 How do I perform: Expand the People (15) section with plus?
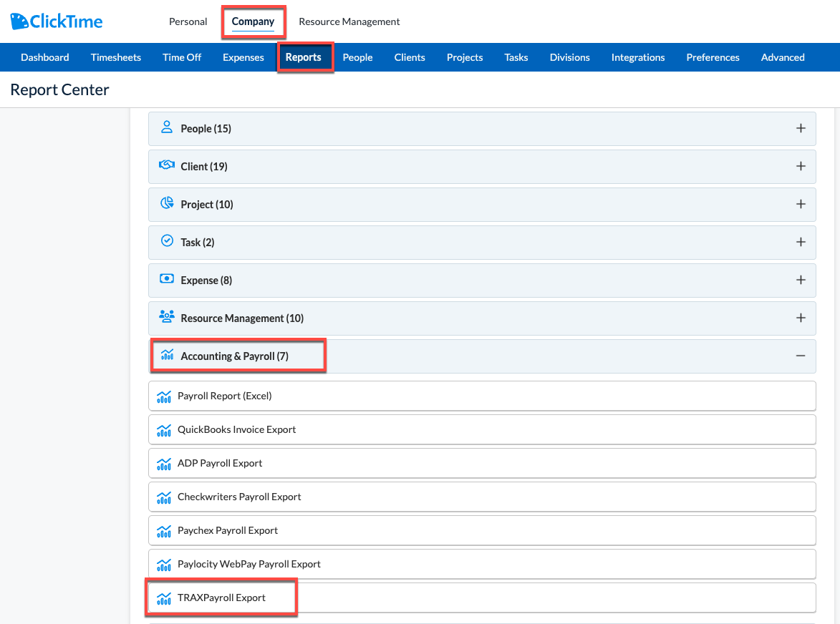click(x=801, y=128)
